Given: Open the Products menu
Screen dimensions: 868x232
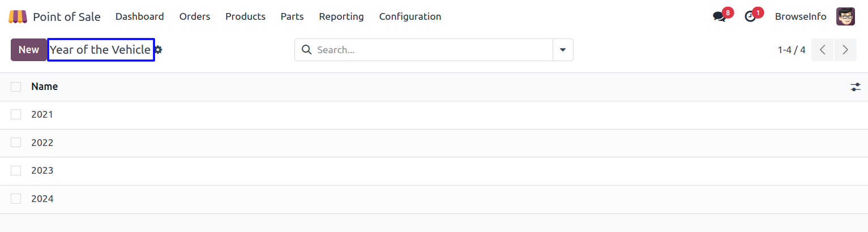Looking at the screenshot, I should click(x=245, y=16).
